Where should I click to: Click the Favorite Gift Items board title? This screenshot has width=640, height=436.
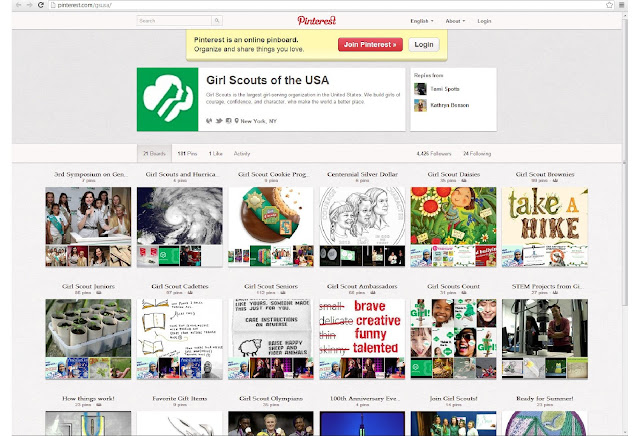point(180,398)
